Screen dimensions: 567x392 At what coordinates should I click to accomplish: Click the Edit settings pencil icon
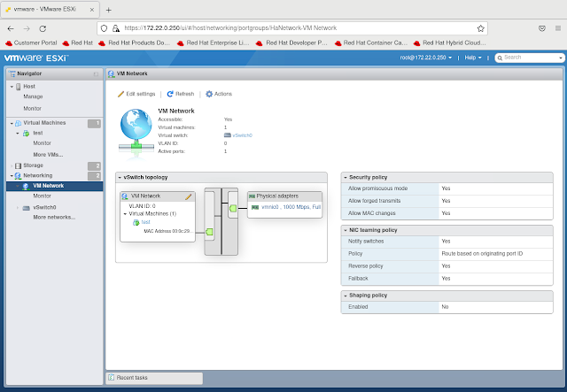tap(120, 94)
